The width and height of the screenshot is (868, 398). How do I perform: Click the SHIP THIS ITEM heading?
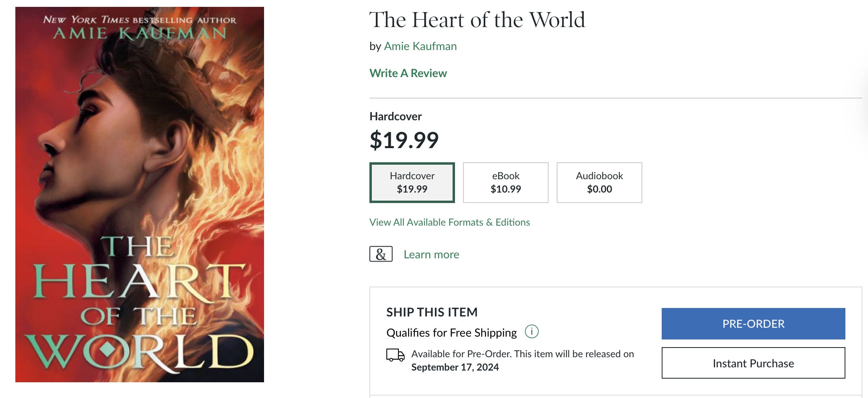pos(432,312)
